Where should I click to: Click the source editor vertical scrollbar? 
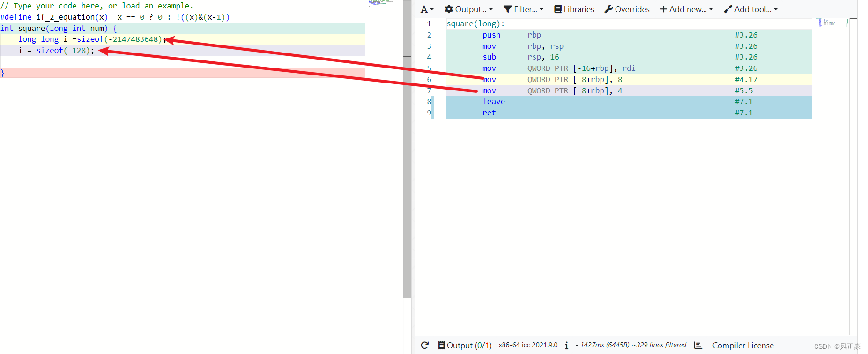407,149
